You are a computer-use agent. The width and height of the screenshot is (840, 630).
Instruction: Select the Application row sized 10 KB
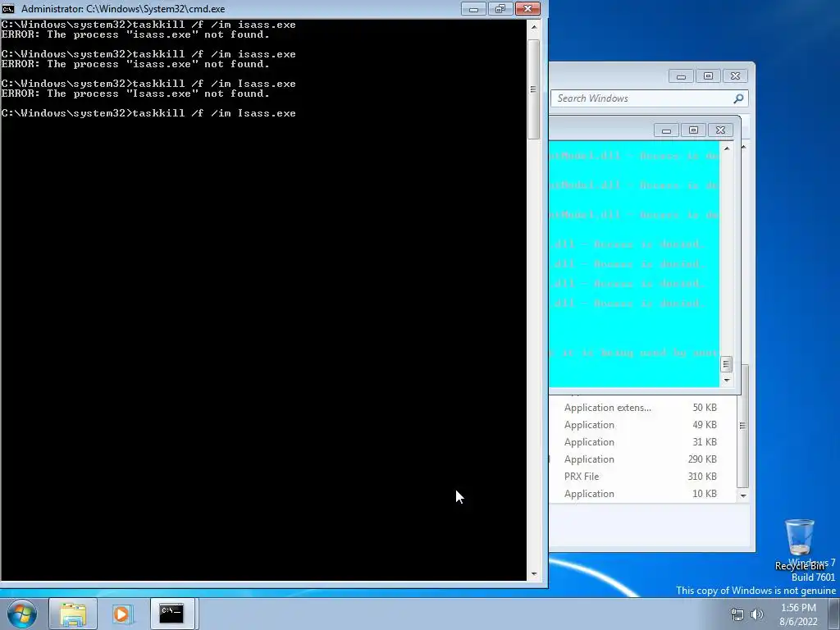(640, 493)
